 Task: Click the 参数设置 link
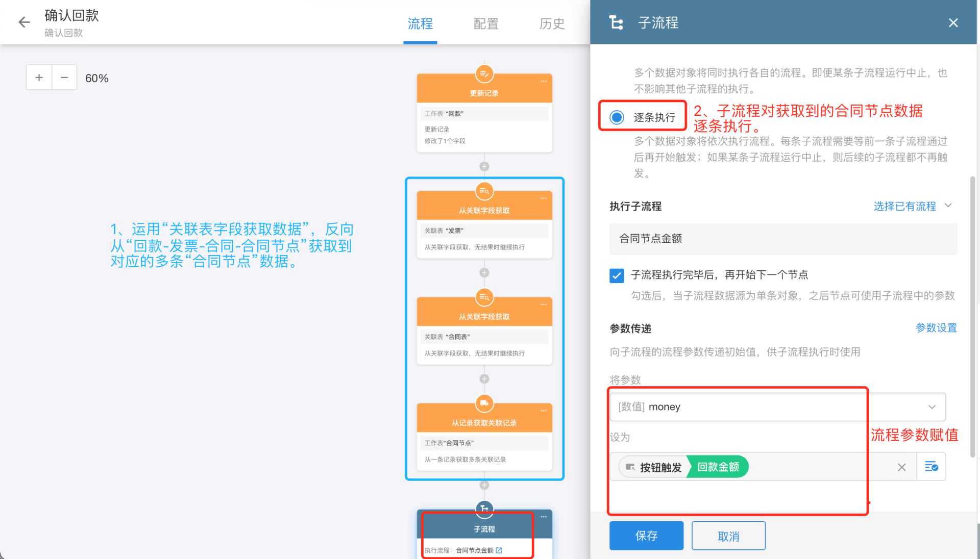point(936,328)
